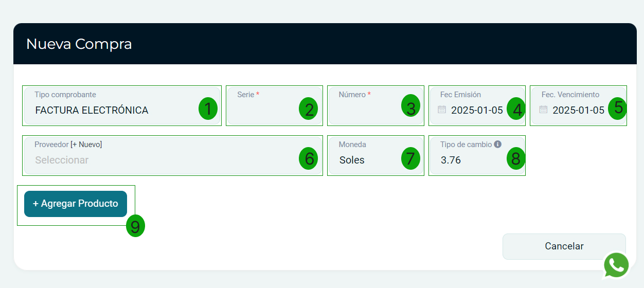The image size is (644, 288).
Task: Focus the Número input field
Action: (366, 110)
